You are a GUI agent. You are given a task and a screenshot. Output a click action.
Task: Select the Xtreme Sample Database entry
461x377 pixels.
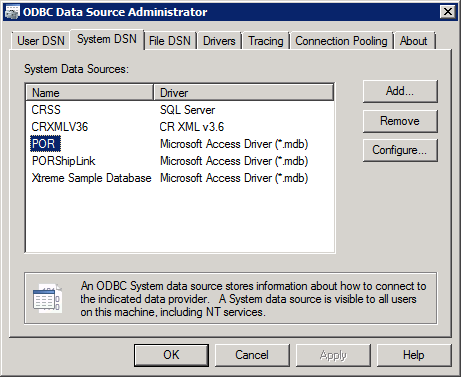pyautogui.click(x=91, y=178)
